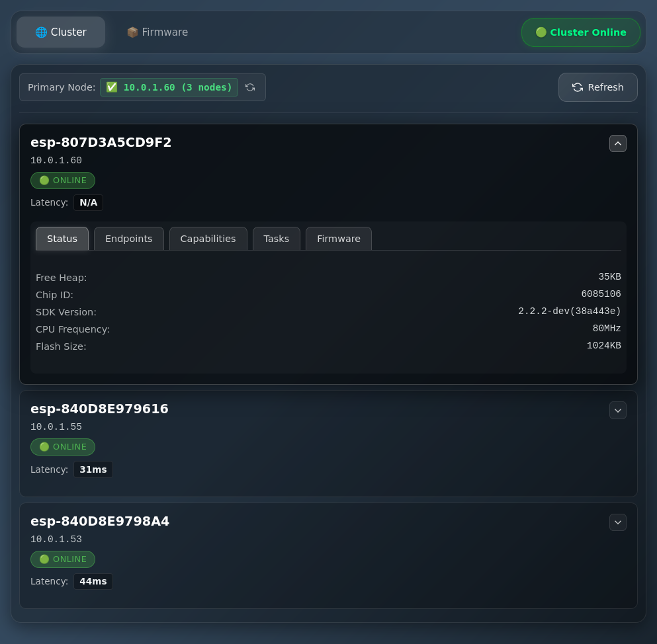Expand the esp-840D8E979616 node card

point(617,410)
